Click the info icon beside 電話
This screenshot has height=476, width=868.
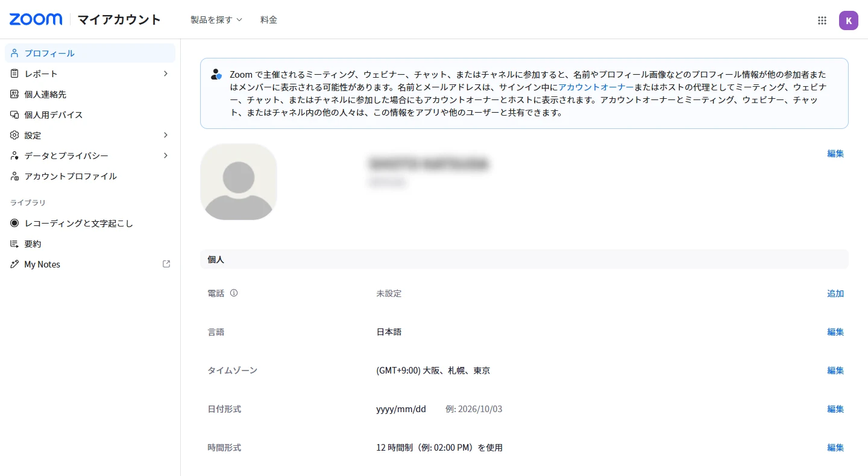click(x=234, y=293)
